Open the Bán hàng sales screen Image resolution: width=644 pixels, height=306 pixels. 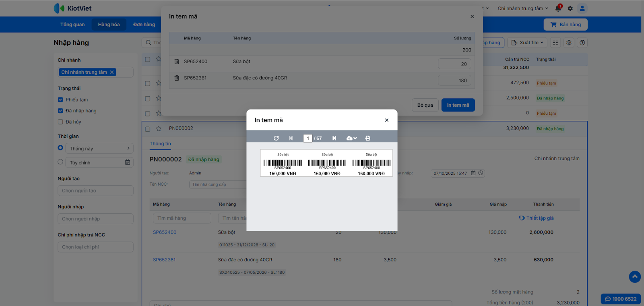(x=566, y=25)
